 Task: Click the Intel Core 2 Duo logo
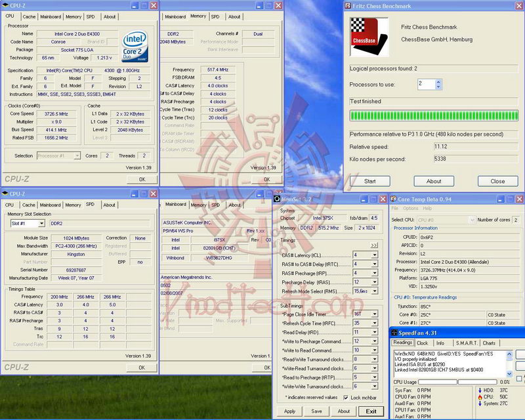[x=135, y=46]
